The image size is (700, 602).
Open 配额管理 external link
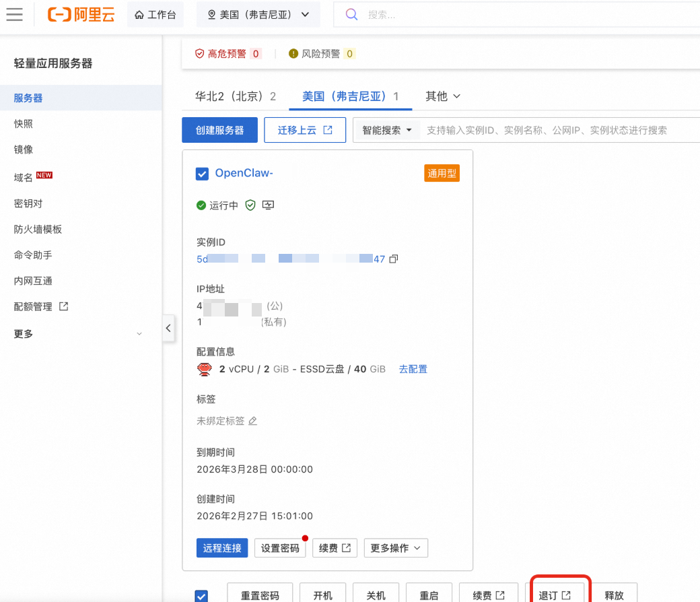tap(41, 306)
